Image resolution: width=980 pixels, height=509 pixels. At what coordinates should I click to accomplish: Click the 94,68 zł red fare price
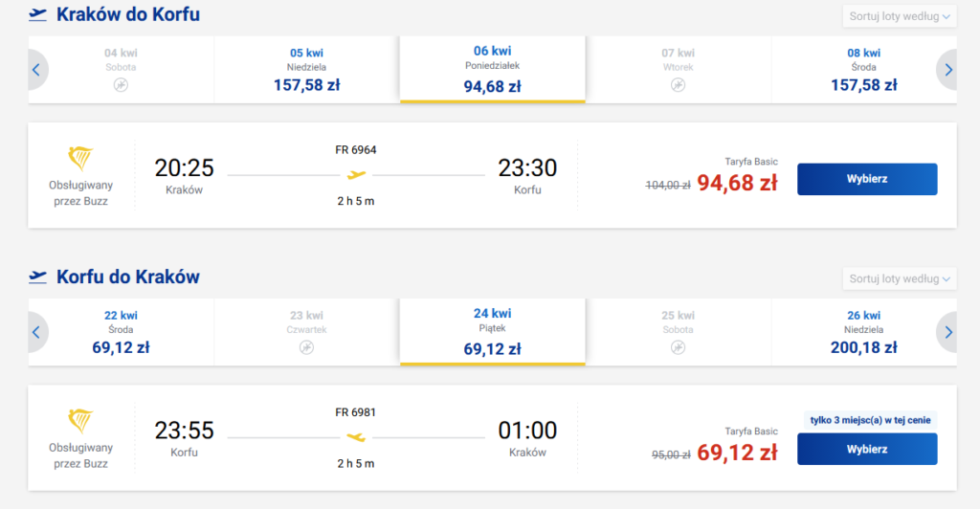click(x=737, y=184)
